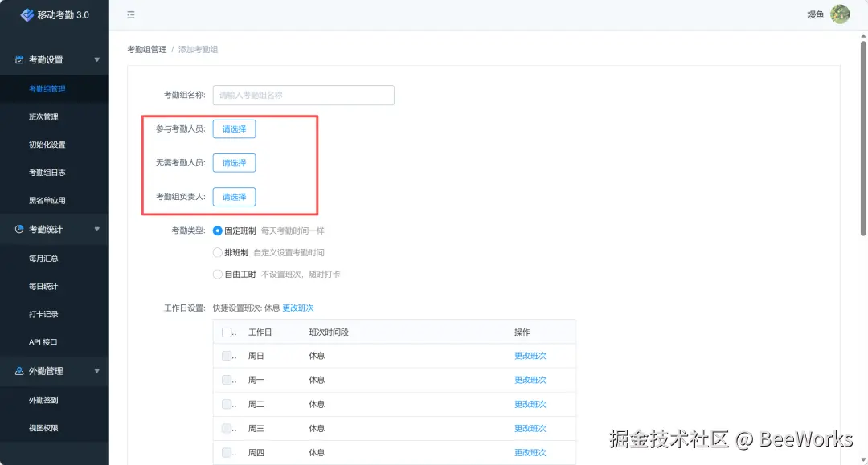Select the 自由工时 radio button
The width and height of the screenshot is (868, 465).
(x=218, y=274)
